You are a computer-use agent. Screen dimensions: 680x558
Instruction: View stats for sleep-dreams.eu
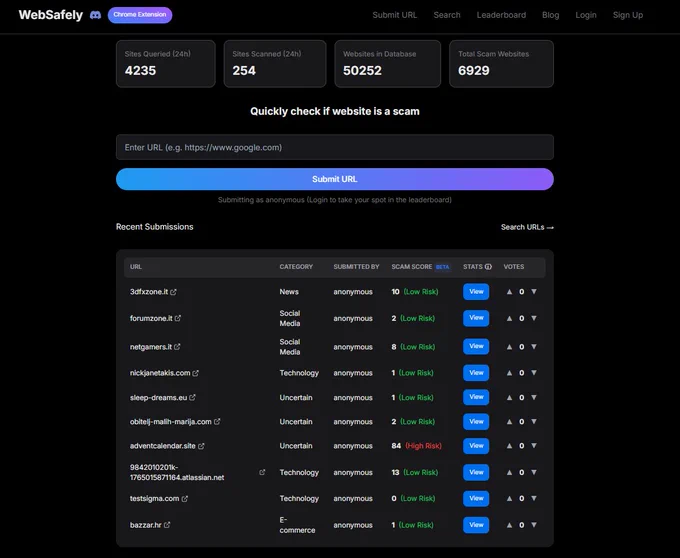[476, 397]
